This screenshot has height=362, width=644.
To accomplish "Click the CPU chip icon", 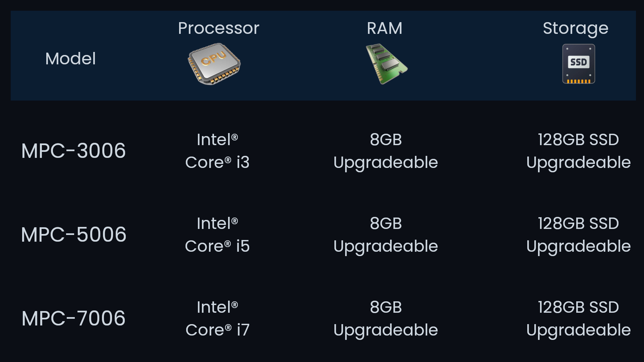I will click(214, 64).
